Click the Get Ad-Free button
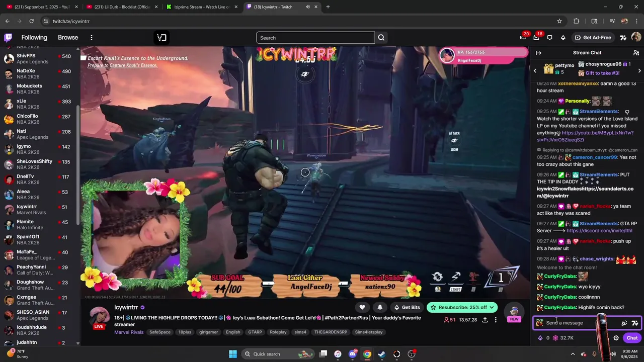 click(593, 38)
